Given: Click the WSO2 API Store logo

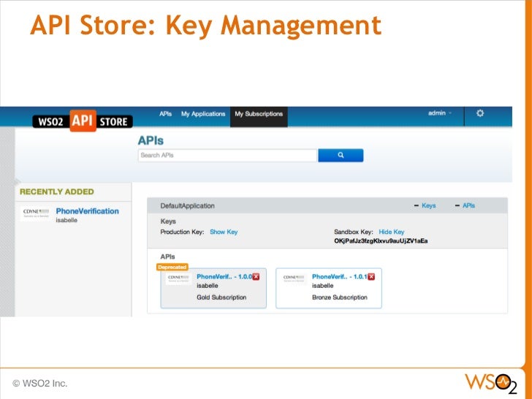Looking at the screenshot, I should pyautogui.click(x=83, y=121).
